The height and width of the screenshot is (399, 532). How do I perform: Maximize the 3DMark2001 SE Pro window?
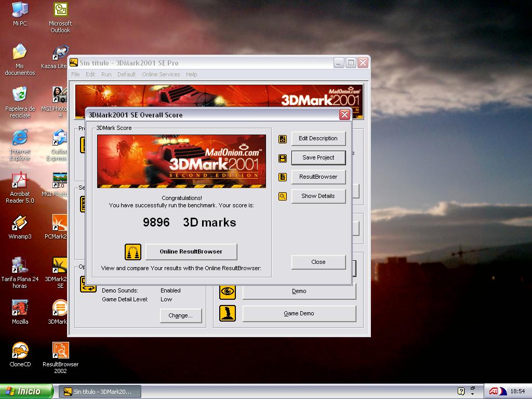(x=351, y=63)
